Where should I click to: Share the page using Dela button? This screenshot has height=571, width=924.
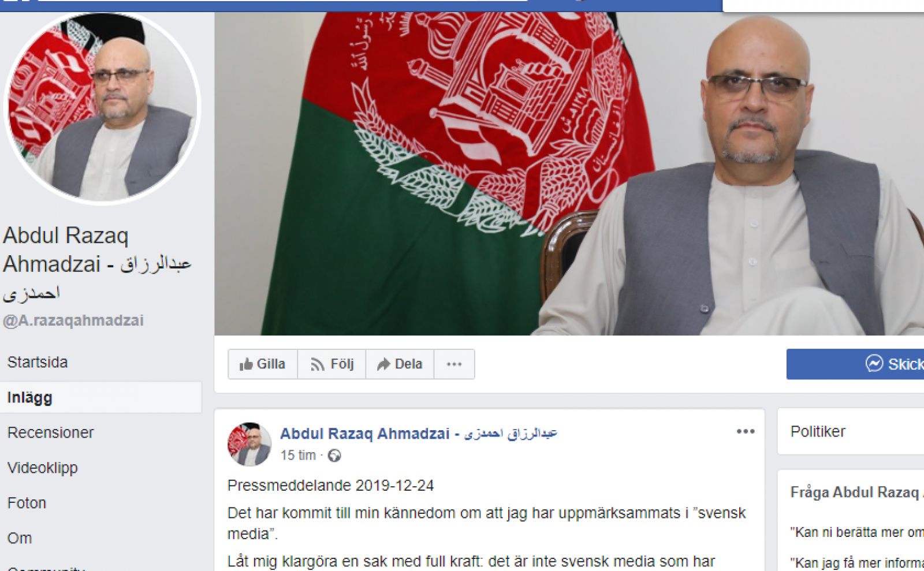pyautogui.click(x=400, y=364)
